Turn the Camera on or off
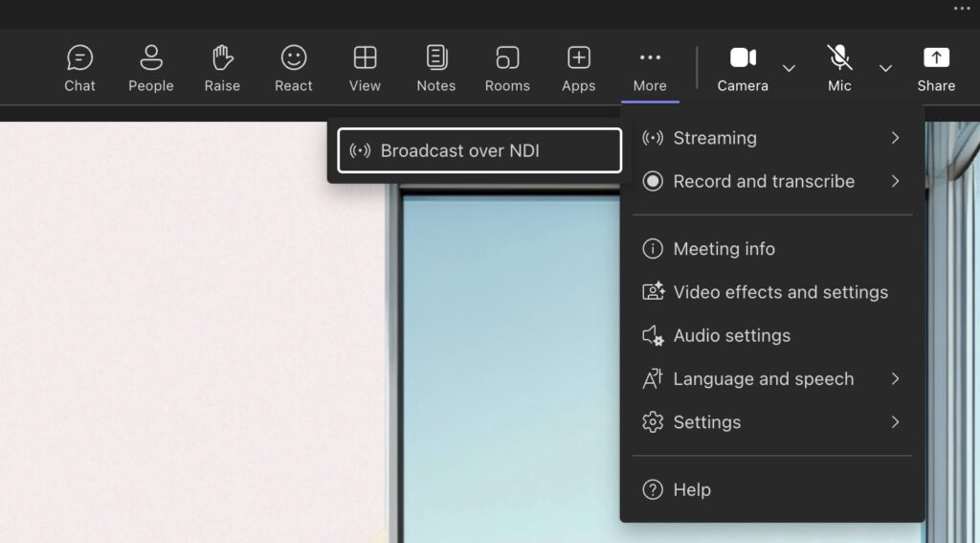Screen dimensions: 980x543 point(743,68)
